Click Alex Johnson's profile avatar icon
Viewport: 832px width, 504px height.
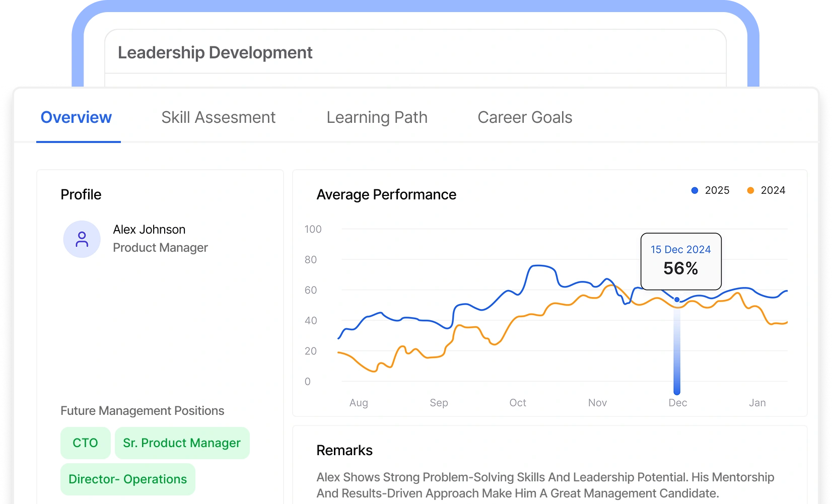[x=82, y=239]
